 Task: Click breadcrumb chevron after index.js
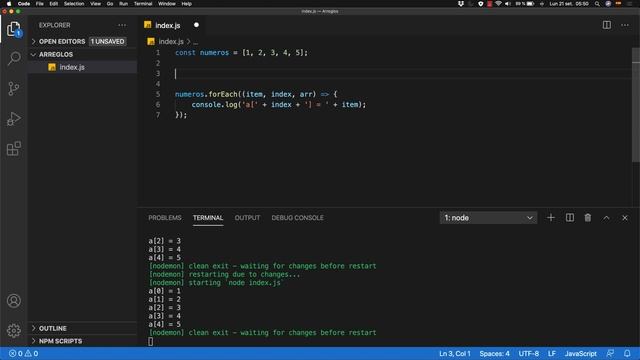click(x=189, y=42)
